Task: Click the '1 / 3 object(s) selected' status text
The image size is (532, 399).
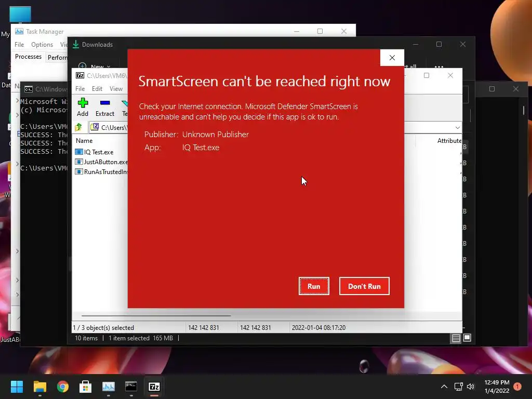Action: (x=103, y=328)
